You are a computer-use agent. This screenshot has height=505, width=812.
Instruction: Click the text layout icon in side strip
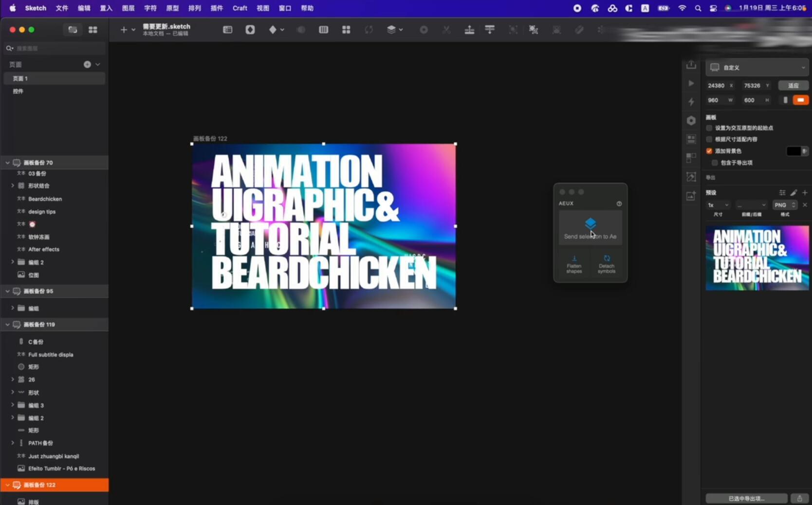coord(691,139)
